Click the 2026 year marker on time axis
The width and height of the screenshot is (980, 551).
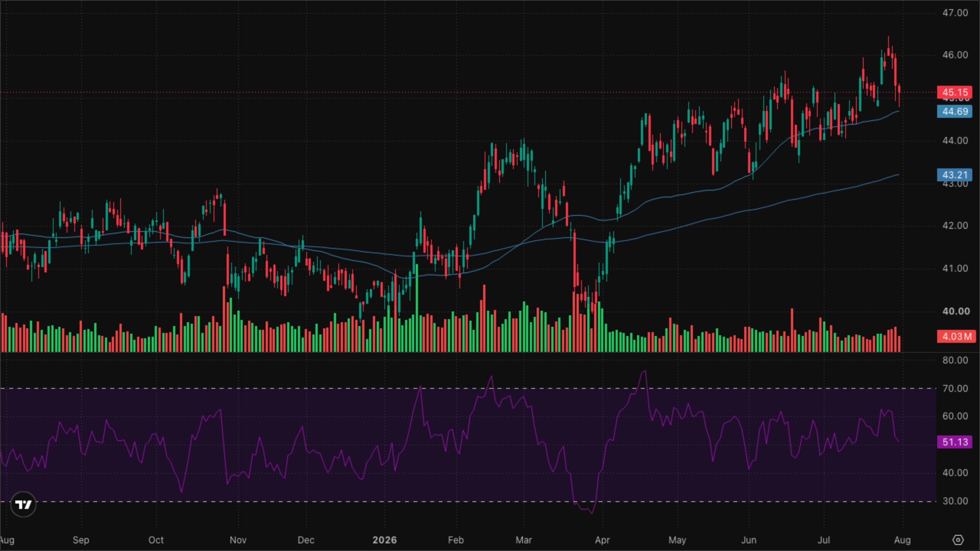pos(384,540)
